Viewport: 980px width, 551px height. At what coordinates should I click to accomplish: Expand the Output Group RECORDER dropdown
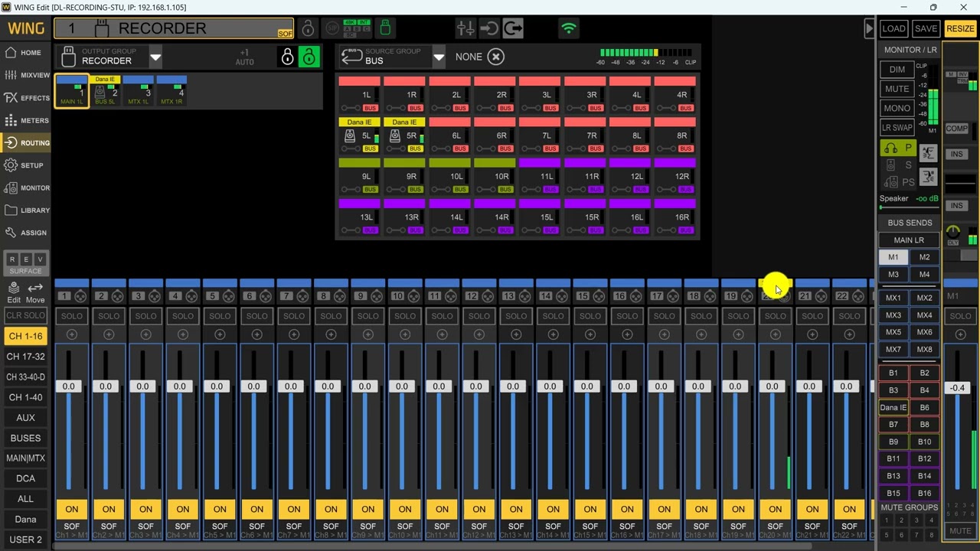tap(155, 57)
